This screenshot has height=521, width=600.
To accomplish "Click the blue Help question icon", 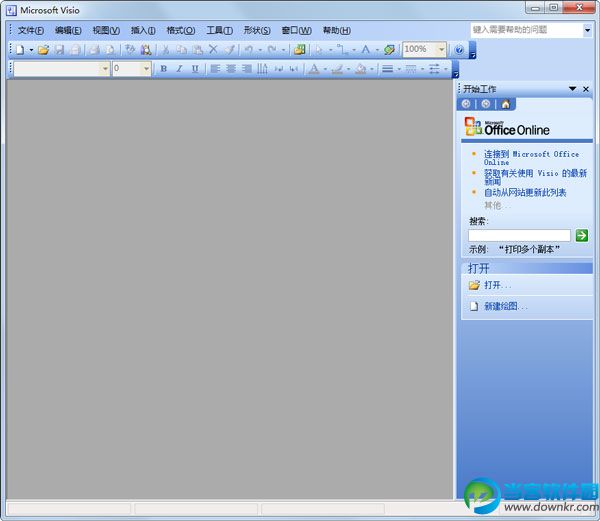I will click(459, 50).
